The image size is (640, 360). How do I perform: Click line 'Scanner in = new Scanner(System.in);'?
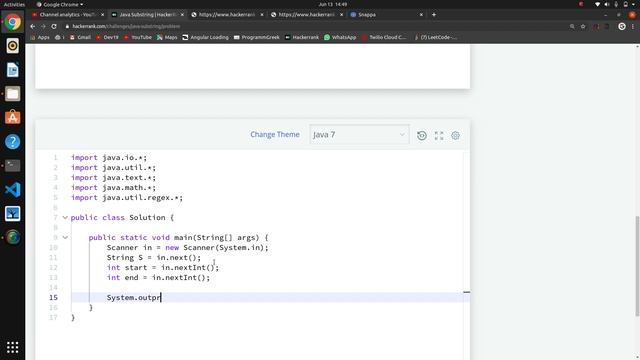pos(188,248)
